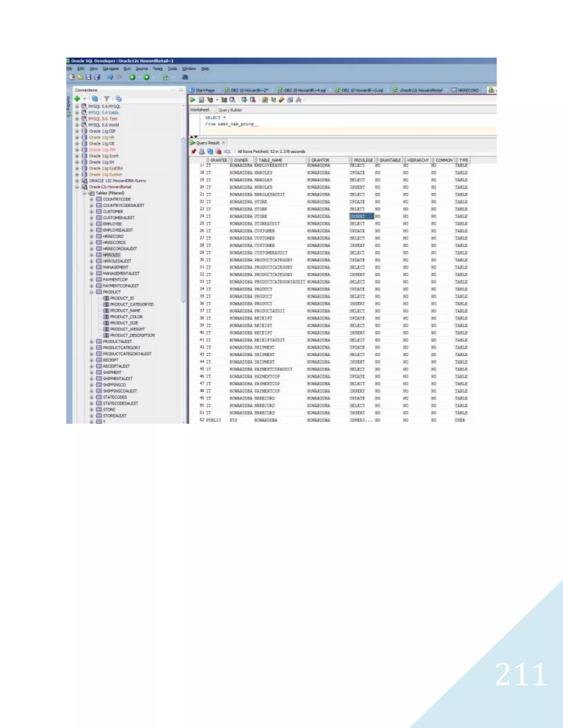Viewport: 563px width, 728px height.
Task: Click the binoculars Find DB Object icon
Action: click(x=185, y=77)
